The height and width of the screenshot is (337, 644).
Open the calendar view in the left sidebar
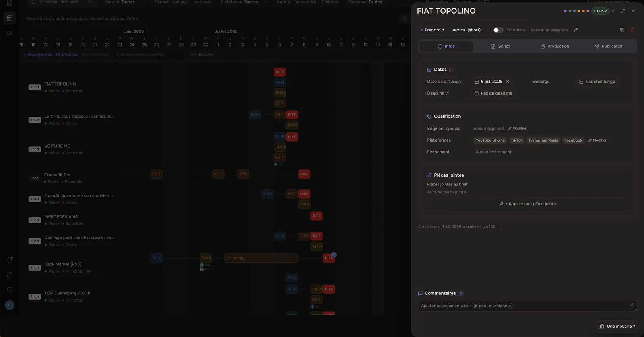(10, 18)
